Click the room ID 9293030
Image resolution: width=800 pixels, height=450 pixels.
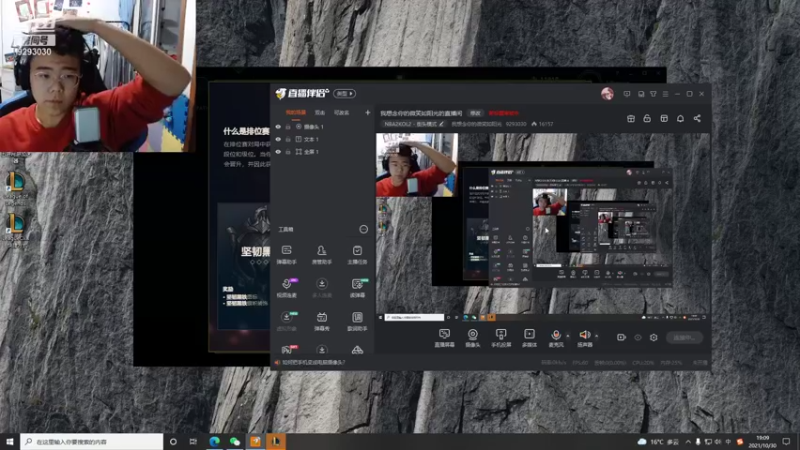click(516, 124)
